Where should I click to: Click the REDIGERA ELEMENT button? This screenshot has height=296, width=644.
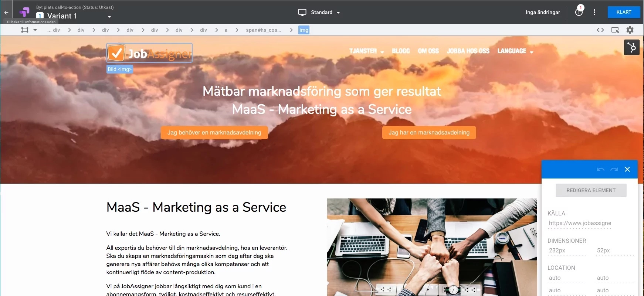tap(591, 190)
